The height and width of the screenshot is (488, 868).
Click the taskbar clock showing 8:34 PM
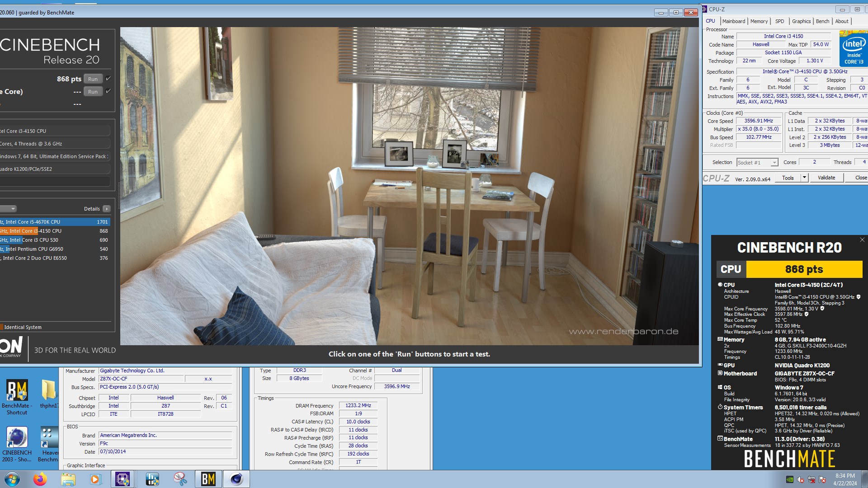pos(845,479)
